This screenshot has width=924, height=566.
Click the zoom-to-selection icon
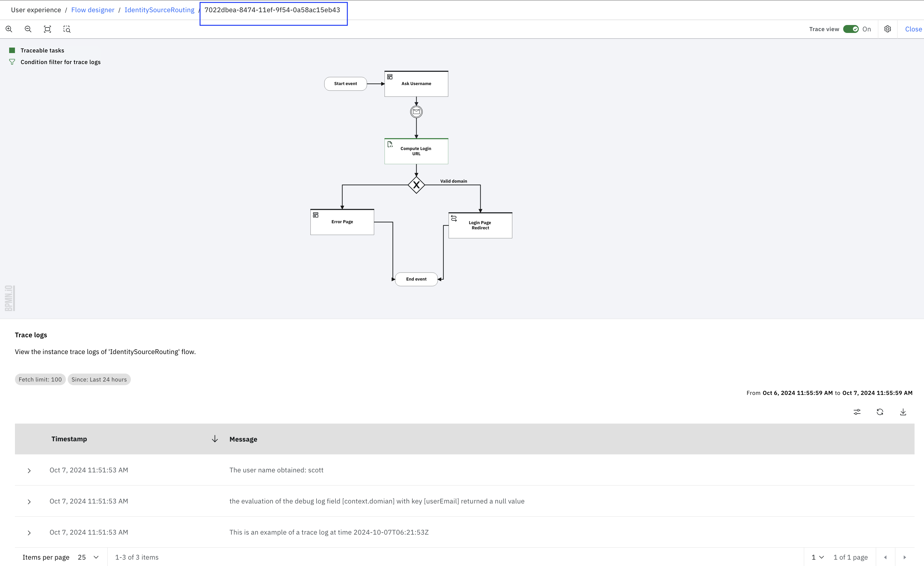tap(67, 29)
